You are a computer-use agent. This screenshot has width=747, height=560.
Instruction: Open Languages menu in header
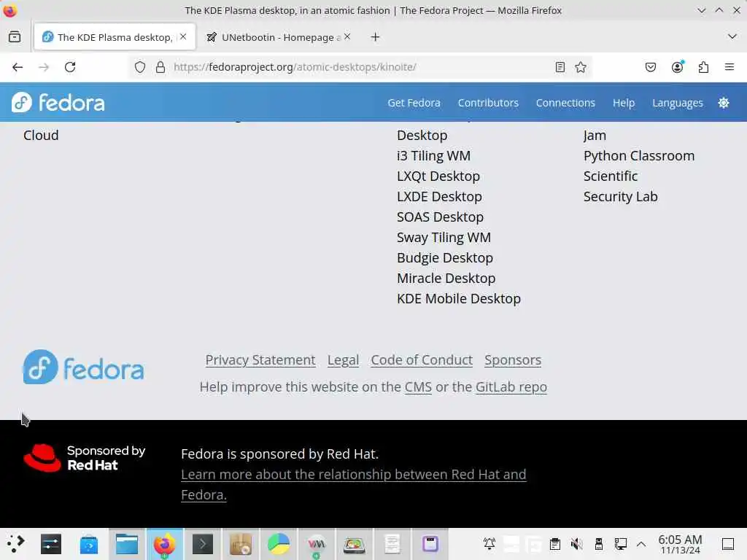(x=678, y=103)
